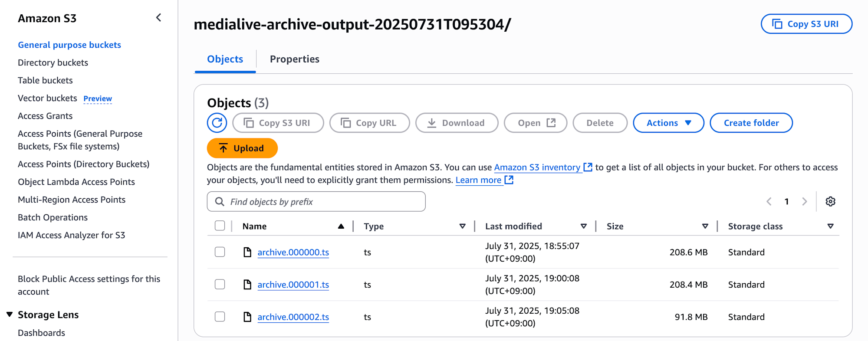The width and height of the screenshot is (868, 341).
Task: Open the archive.000000.ts object link
Action: pyautogui.click(x=293, y=252)
